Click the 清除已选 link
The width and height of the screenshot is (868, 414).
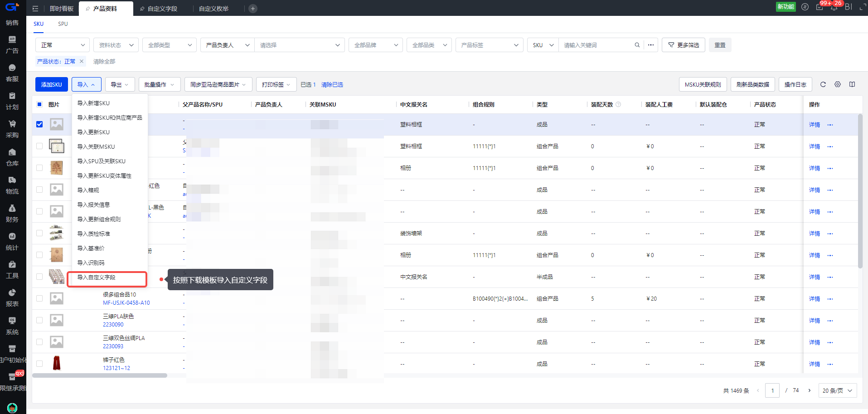pyautogui.click(x=332, y=85)
